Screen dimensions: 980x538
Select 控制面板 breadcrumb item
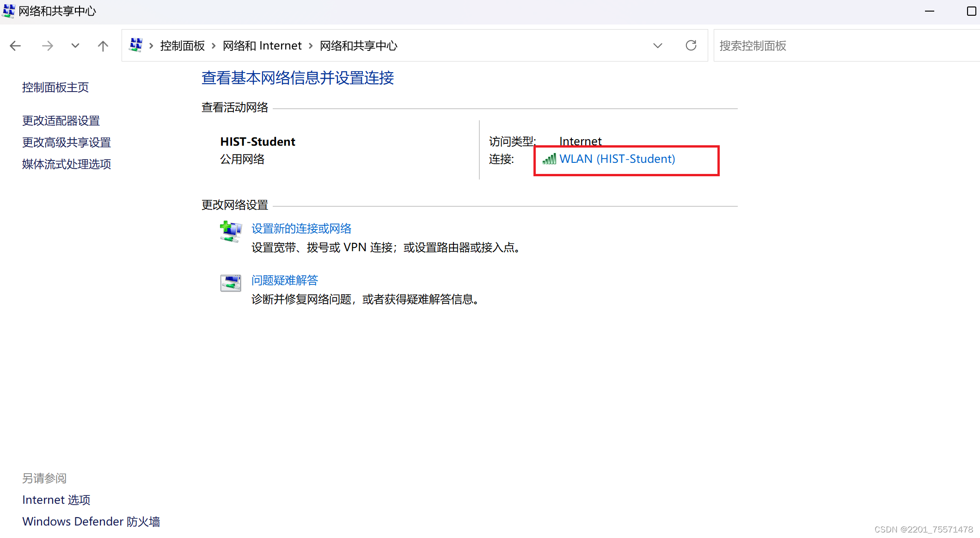click(x=182, y=46)
